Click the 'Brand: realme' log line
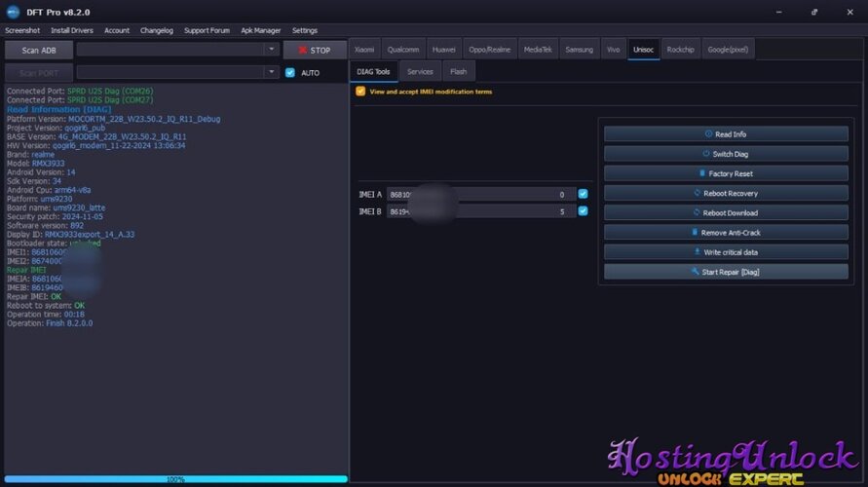The height and width of the screenshot is (487, 868). click(30, 155)
